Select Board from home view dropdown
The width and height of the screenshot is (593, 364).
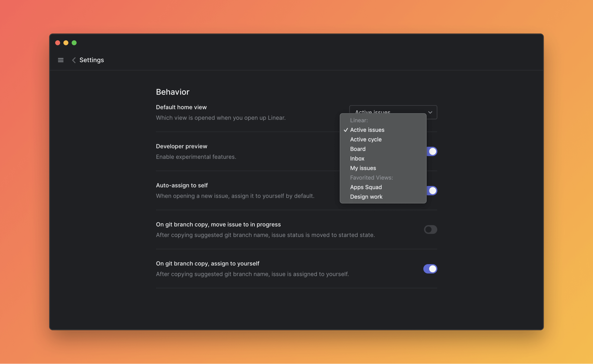(x=357, y=149)
